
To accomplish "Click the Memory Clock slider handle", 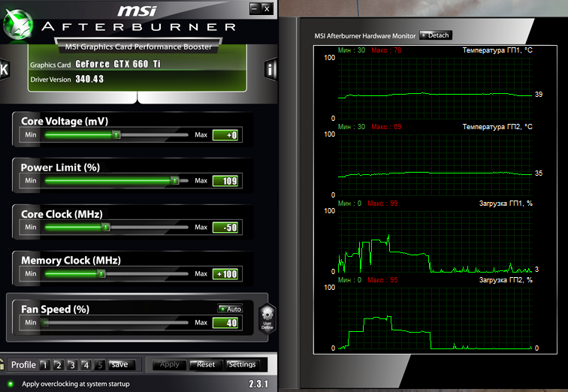I will click(101, 273).
